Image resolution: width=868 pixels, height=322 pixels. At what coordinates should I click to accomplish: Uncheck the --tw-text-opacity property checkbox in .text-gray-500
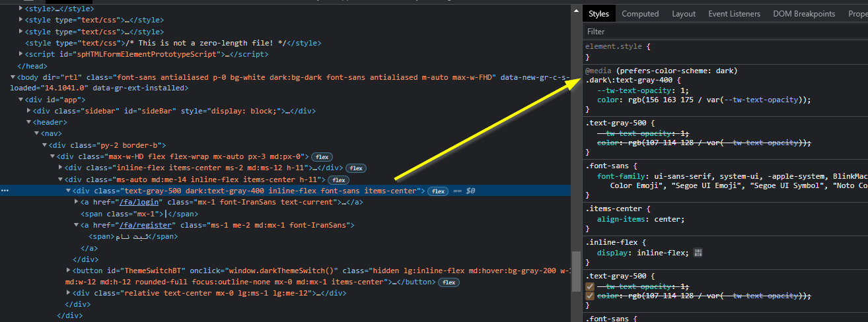click(590, 286)
